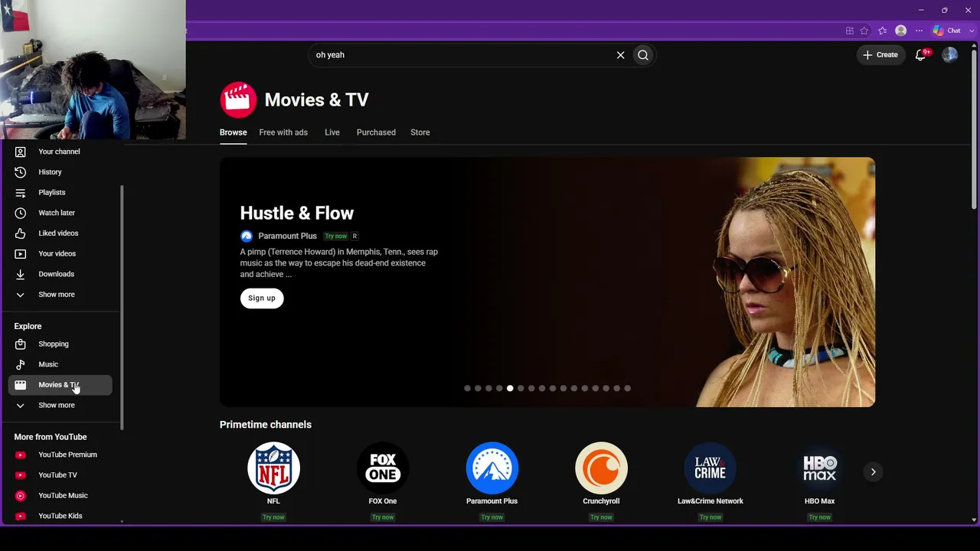Click the main page vertical scrollbar
The image size is (980, 551).
click(974, 130)
